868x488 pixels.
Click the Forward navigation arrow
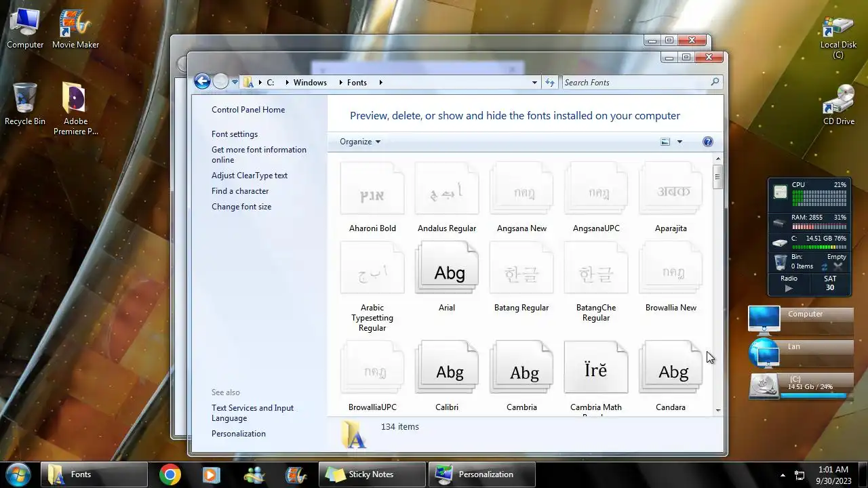pyautogui.click(x=220, y=82)
